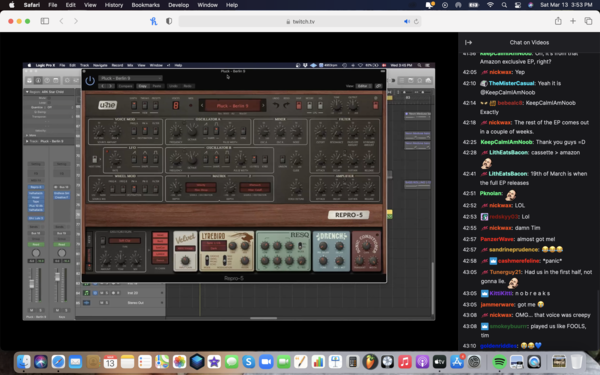The image size is (600, 375).
Task: Click the Sonic Conditioner module
Action: point(366,251)
